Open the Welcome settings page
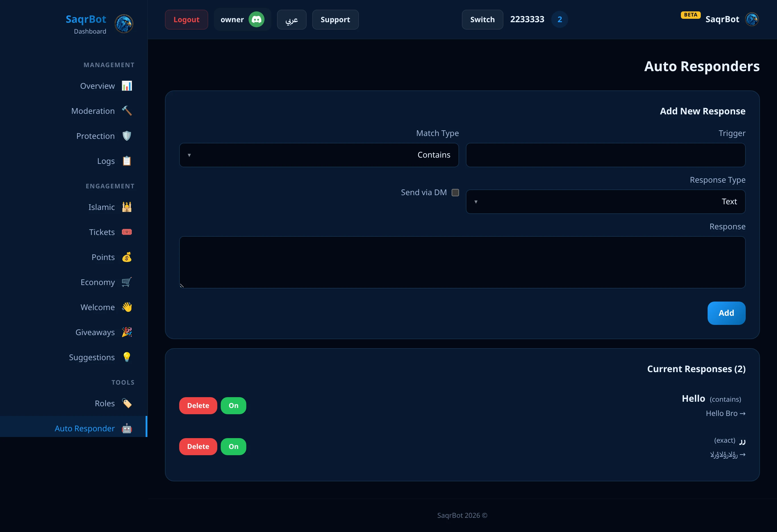The width and height of the screenshot is (777, 532). 74,307
